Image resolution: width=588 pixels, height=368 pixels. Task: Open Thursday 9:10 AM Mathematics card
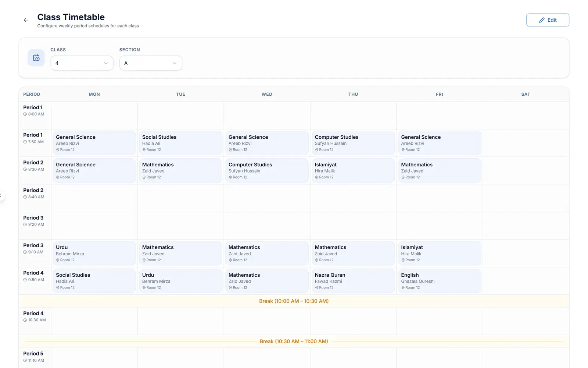click(x=353, y=254)
